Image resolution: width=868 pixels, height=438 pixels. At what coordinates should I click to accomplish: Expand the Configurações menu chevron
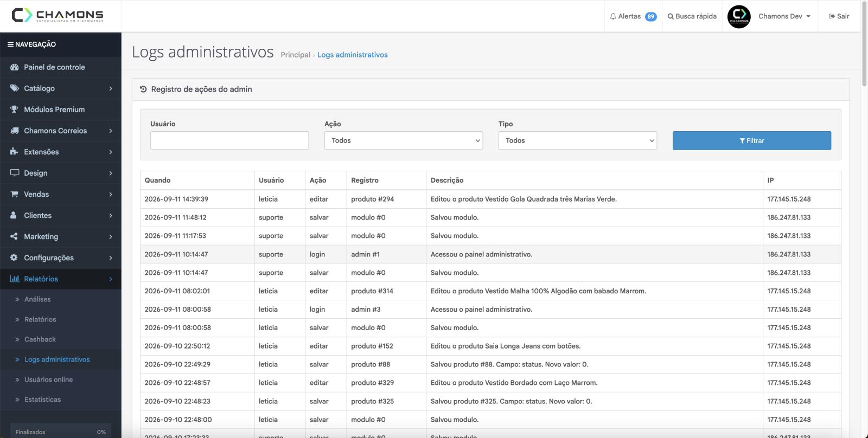coord(111,257)
